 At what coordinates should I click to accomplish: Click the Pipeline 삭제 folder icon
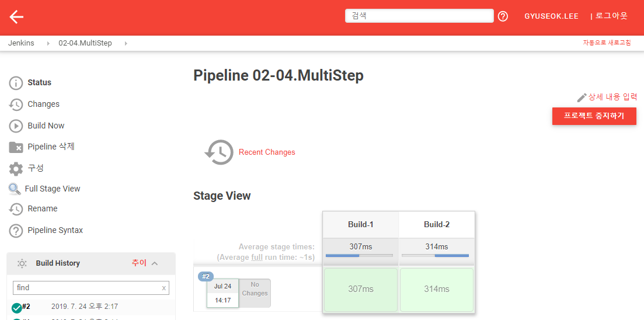pyautogui.click(x=16, y=147)
